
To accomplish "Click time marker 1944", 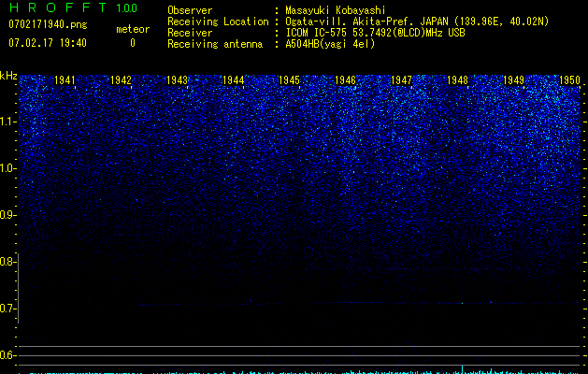I will [x=234, y=80].
